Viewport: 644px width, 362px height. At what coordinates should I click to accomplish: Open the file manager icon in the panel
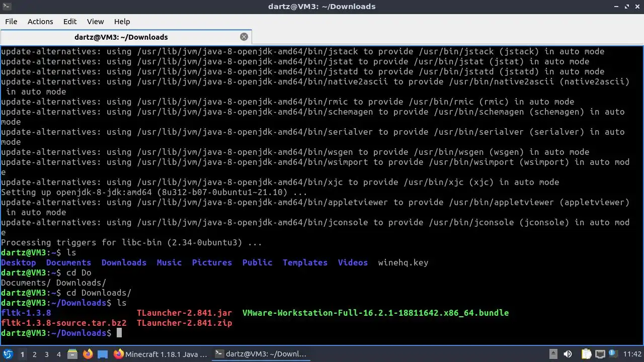pyautogui.click(x=72, y=354)
